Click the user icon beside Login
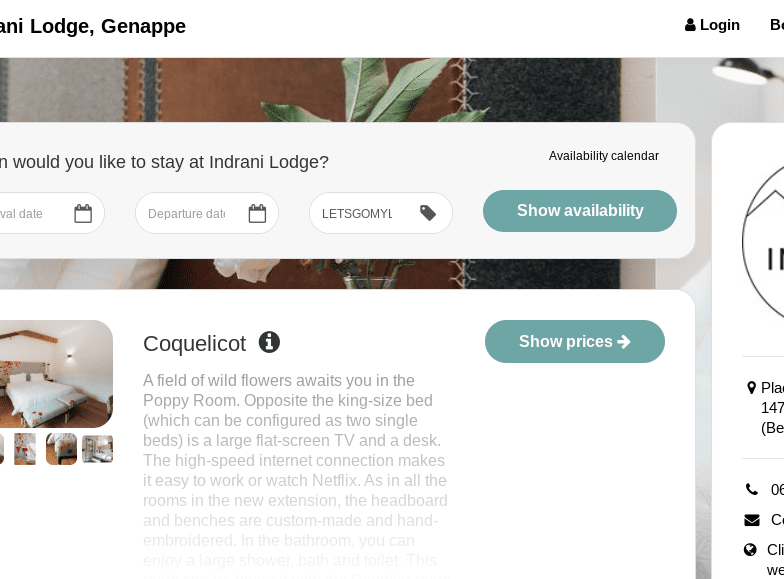This screenshot has height=579, width=784. tap(690, 25)
